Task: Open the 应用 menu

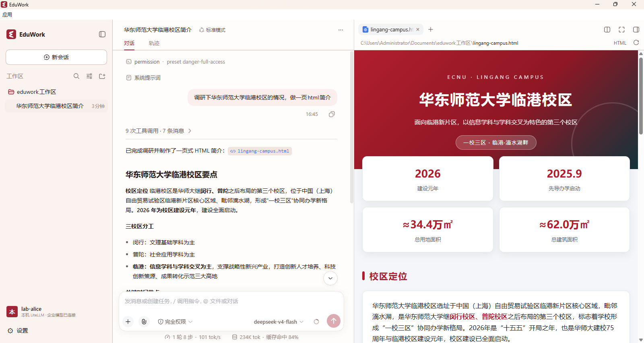Action: [x=7, y=14]
